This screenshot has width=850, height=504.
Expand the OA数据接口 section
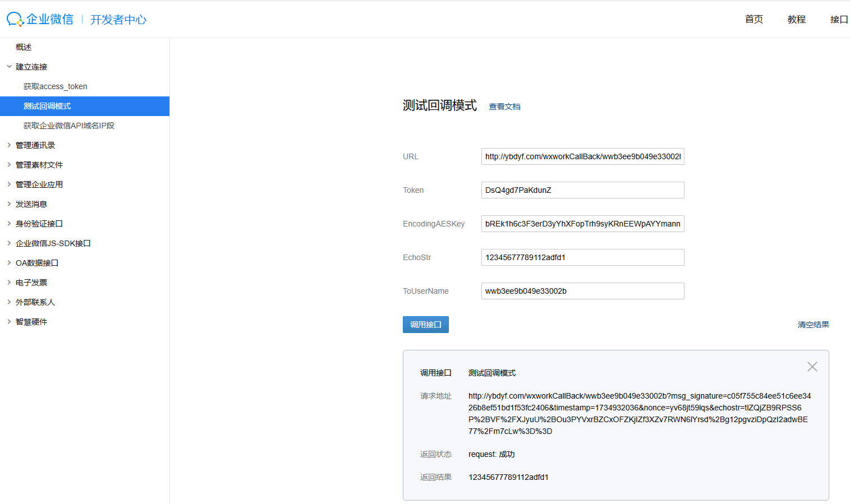[36, 262]
